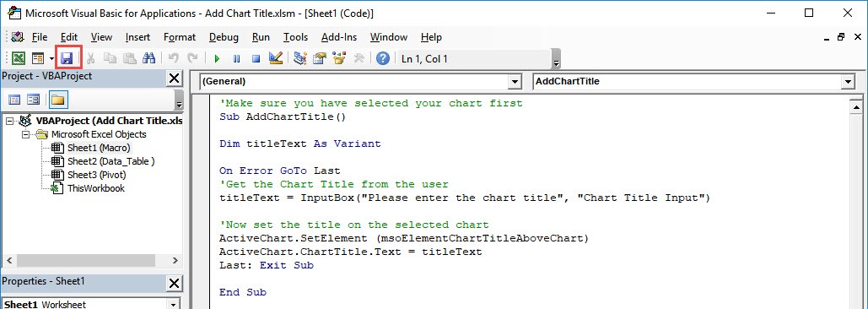Click the 'ActiveChart.ChartTitle.Text = titleText' line
868x309 pixels.
[x=350, y=252]
